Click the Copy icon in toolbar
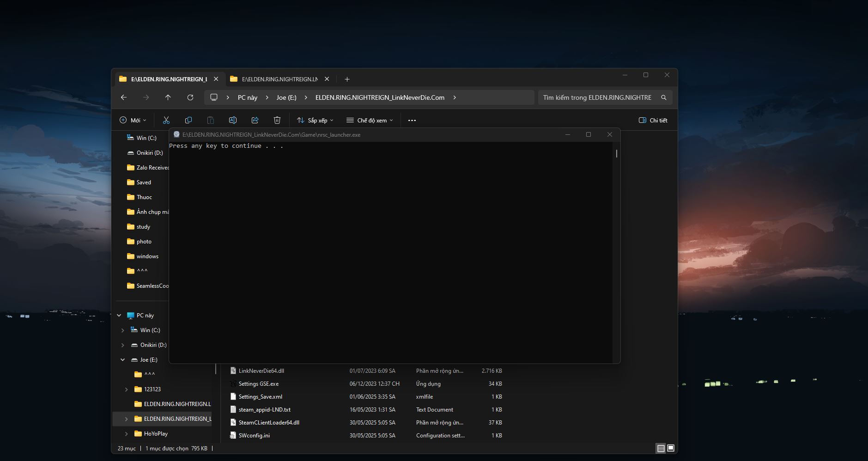 click(188, 120)
